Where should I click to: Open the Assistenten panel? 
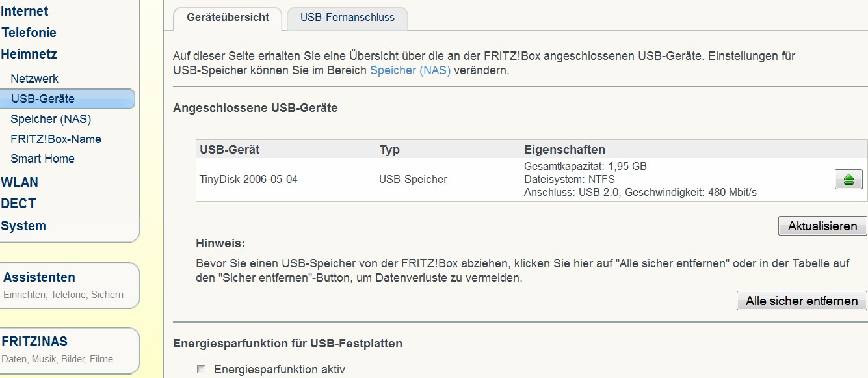(39, 277)
